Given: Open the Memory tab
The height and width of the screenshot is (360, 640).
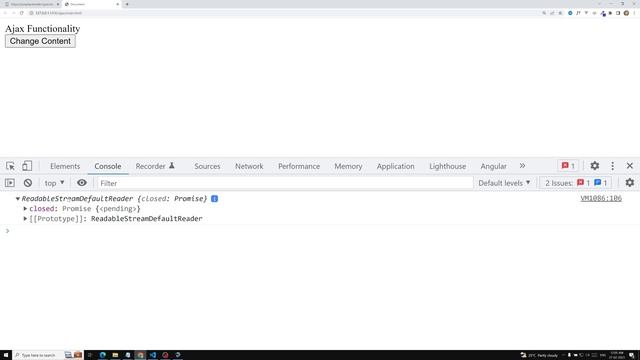Looking at the screenshot, I should [348, 166].
